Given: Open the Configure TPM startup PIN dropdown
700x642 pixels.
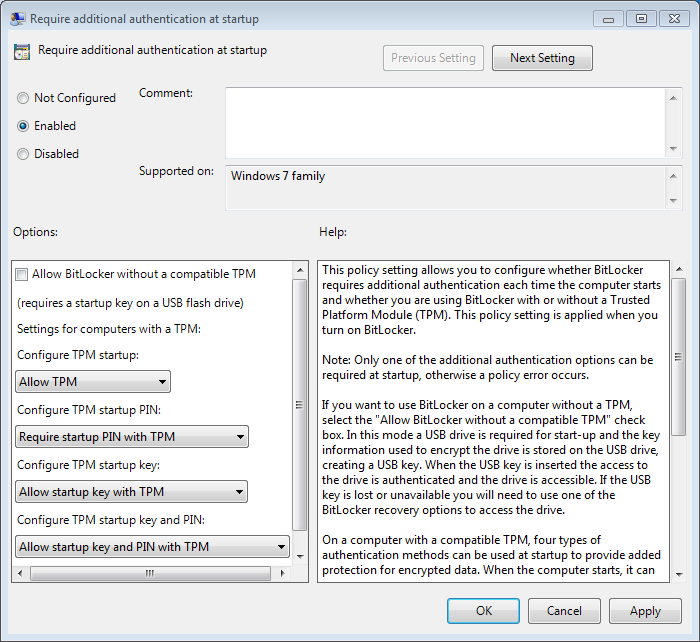Looking at the screenshot, I should coord(132,437).
